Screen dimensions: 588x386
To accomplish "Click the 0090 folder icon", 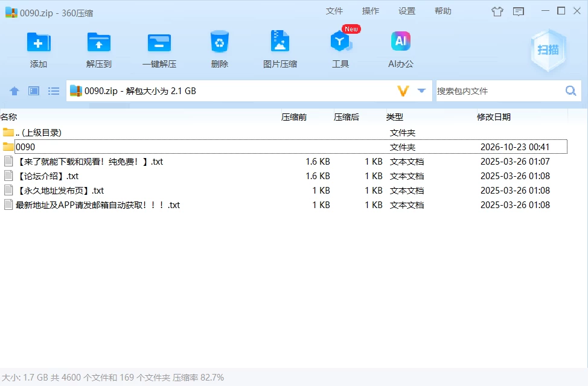I will pos(8,147).
